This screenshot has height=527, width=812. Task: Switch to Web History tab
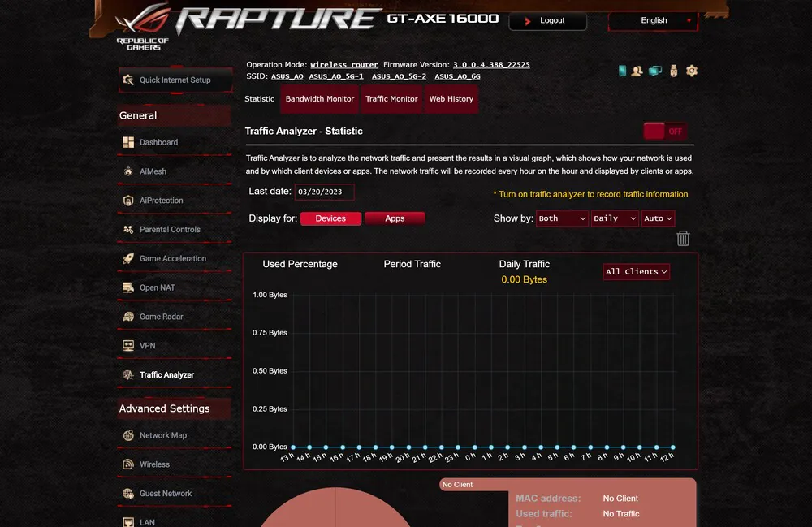pos(451,99)
